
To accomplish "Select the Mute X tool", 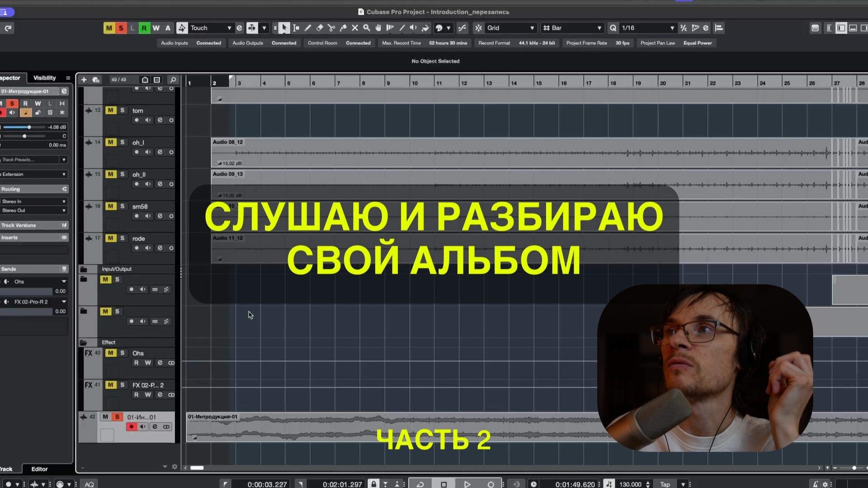I will 355,28.
